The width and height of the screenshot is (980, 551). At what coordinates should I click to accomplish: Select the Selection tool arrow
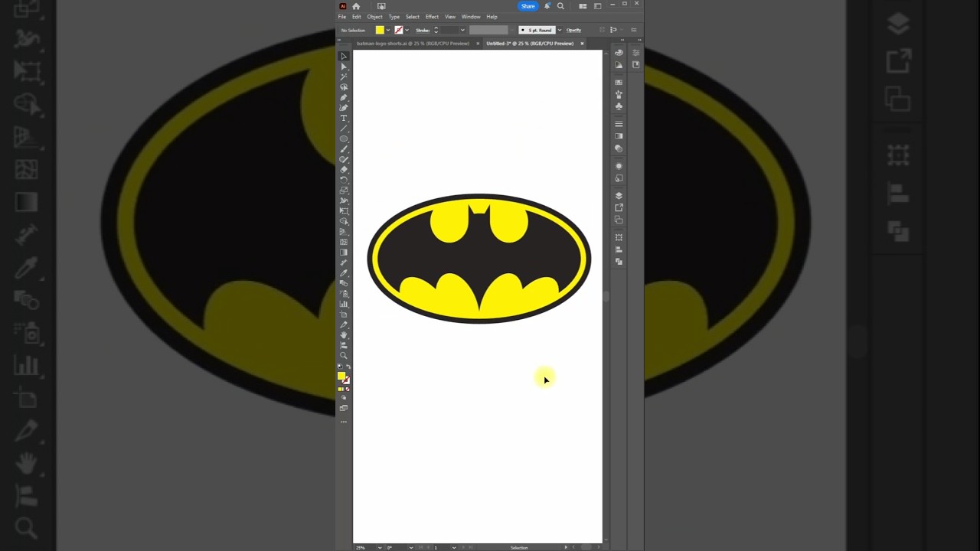click(344, 56)
